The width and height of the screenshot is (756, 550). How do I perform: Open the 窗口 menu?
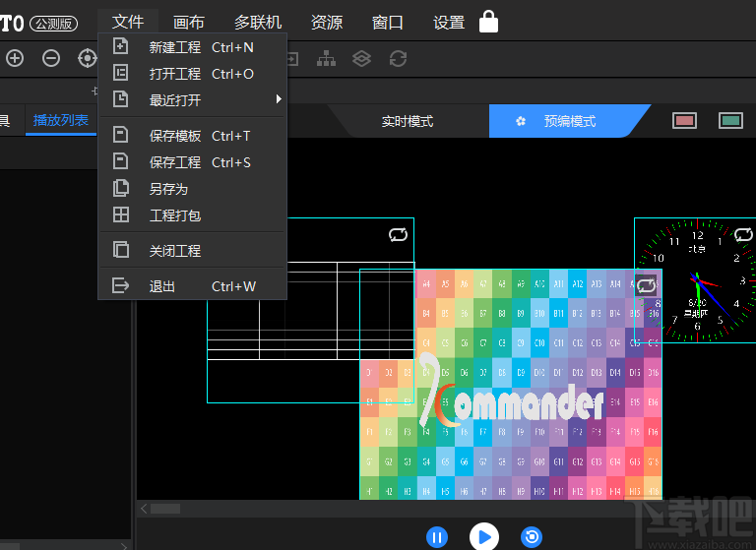point(387,23)
